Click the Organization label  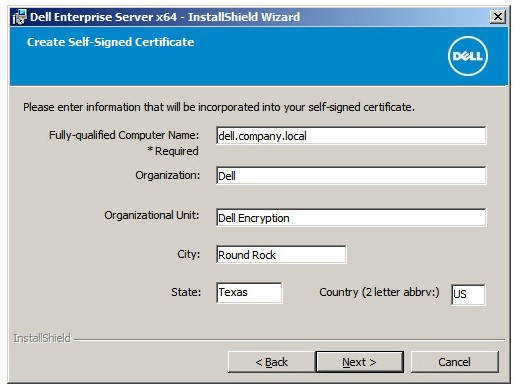pyautogui.click(x=167, y=175)
